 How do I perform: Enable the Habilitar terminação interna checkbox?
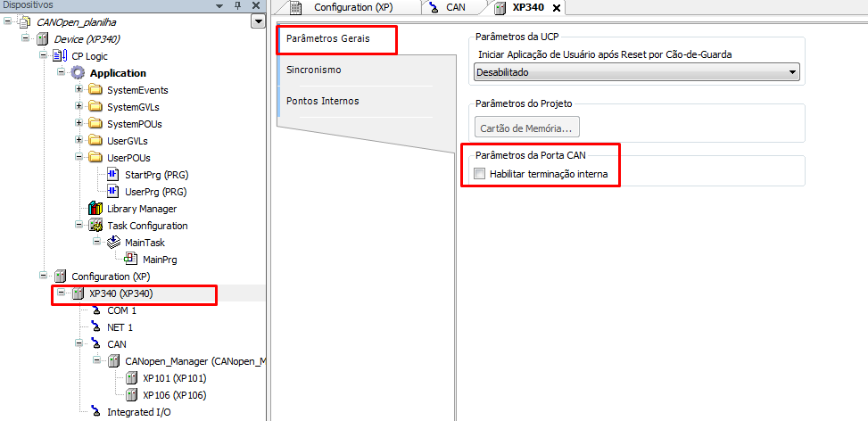pos(480,174)
